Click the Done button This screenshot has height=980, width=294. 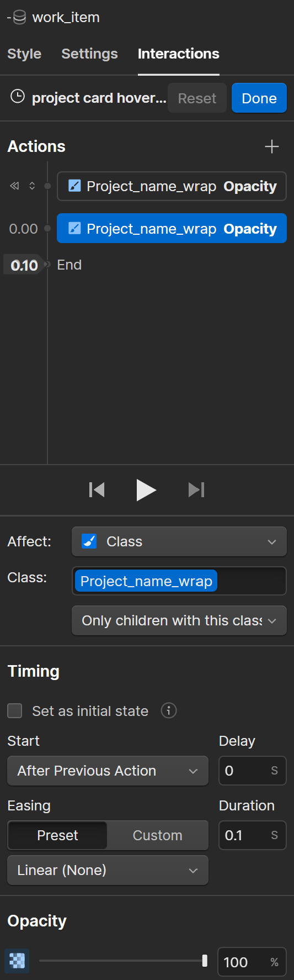[259, 98]
